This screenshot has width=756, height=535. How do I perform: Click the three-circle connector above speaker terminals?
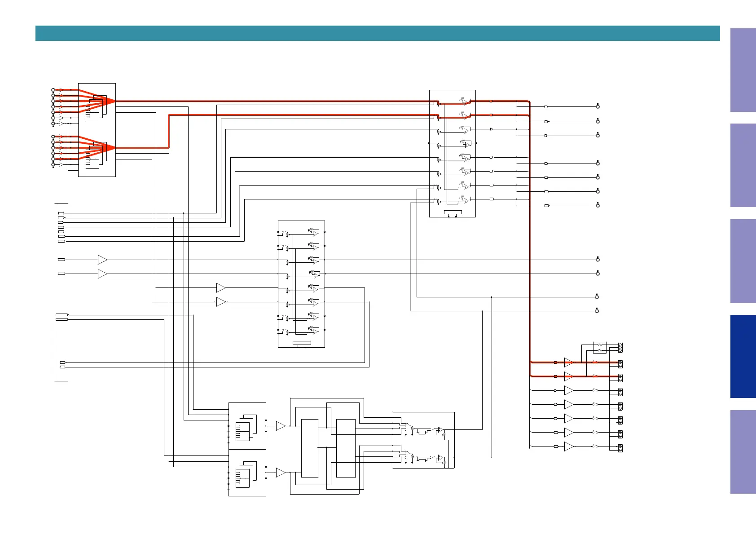[620, 348]
